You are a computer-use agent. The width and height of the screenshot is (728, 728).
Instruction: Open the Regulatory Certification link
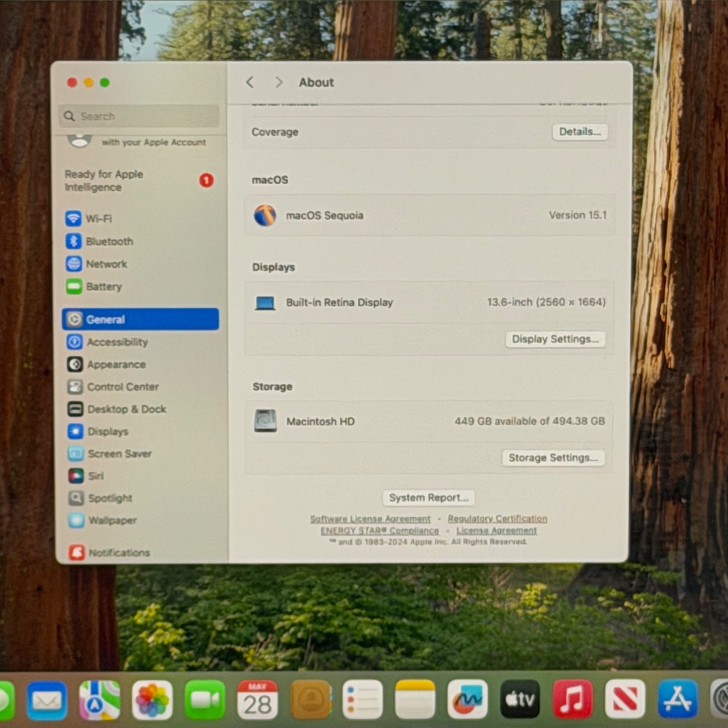(497, 519)
